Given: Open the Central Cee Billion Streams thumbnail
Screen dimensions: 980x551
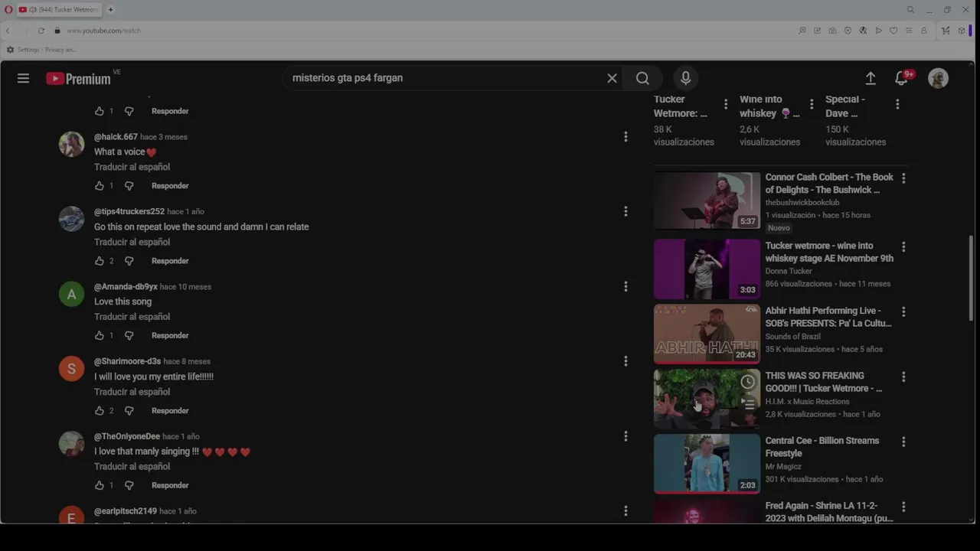Looking at the screenshot, I should (707, 464).
